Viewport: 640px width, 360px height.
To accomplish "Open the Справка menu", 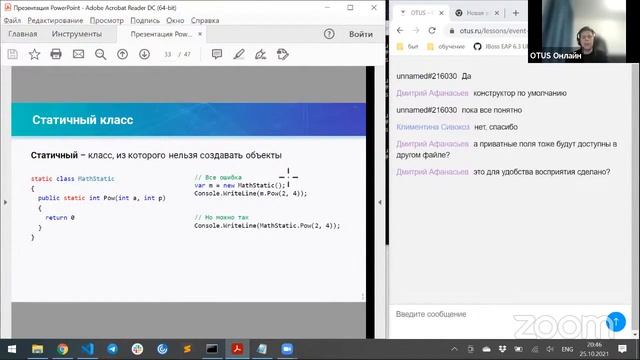I will [x=205, y=20].
